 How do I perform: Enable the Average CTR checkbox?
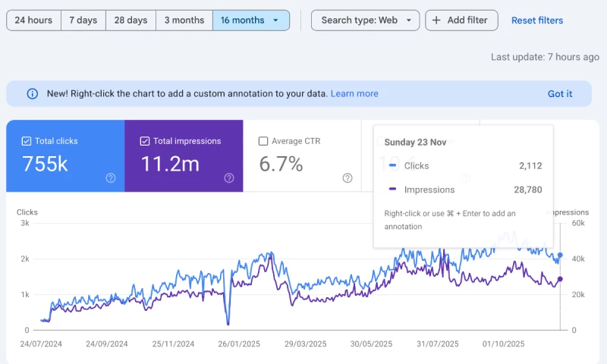coord(263,141)
